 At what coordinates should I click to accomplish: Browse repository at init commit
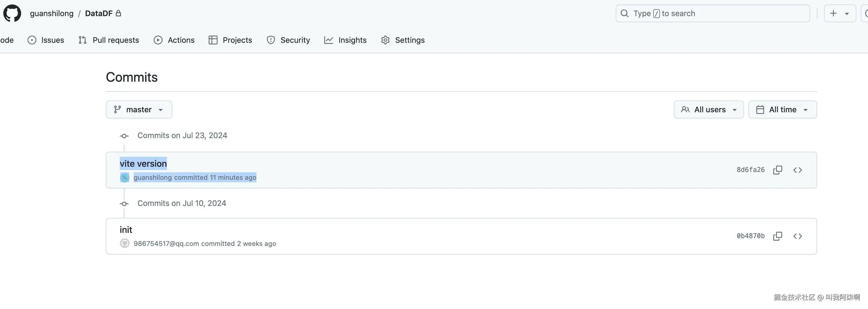click(798, 236)
